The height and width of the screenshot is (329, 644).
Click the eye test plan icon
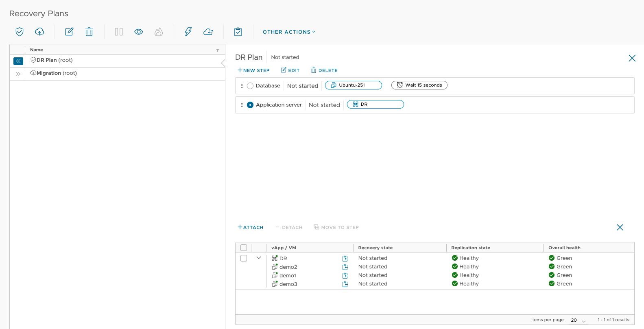[x=139, y=32]
